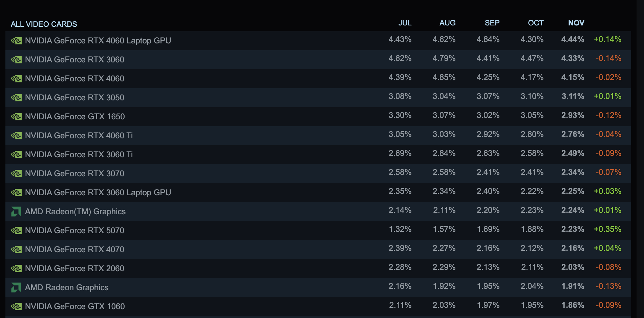Click NVIDIA logo beside GTX 1650
644x318 pixels.
click(16, 117)
